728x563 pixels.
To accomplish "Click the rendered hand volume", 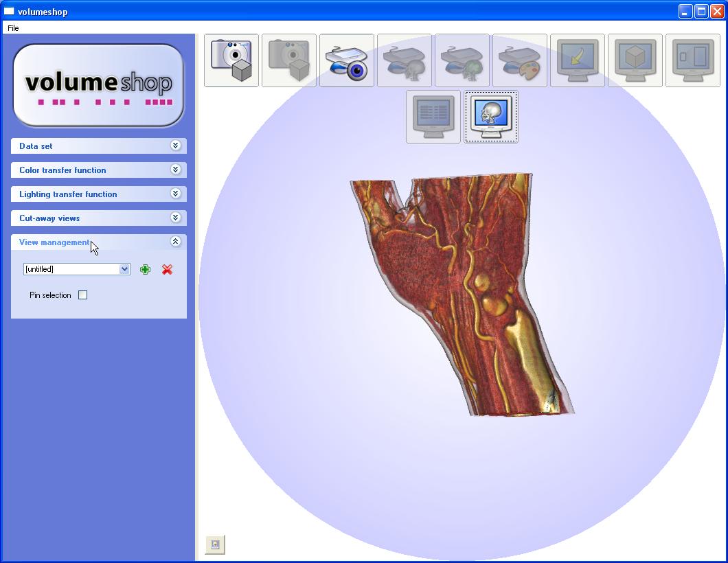I will [462, 295].
